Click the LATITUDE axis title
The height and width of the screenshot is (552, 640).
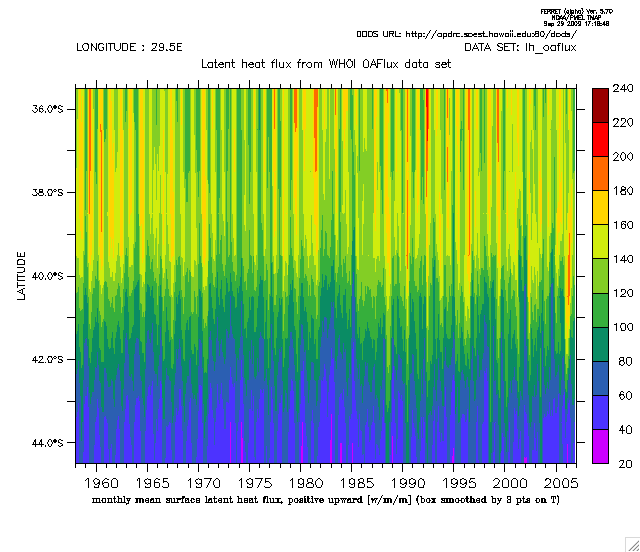point(21,276)
